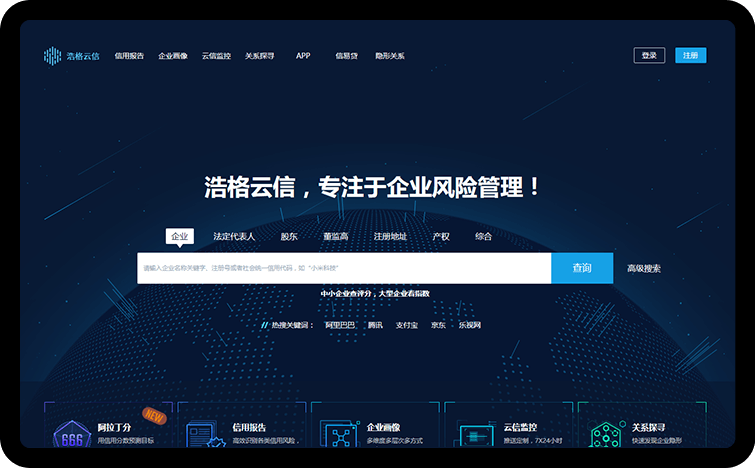Click the orange NEW badge
This screenshot has height=468, width=755.
pos(155,416)
